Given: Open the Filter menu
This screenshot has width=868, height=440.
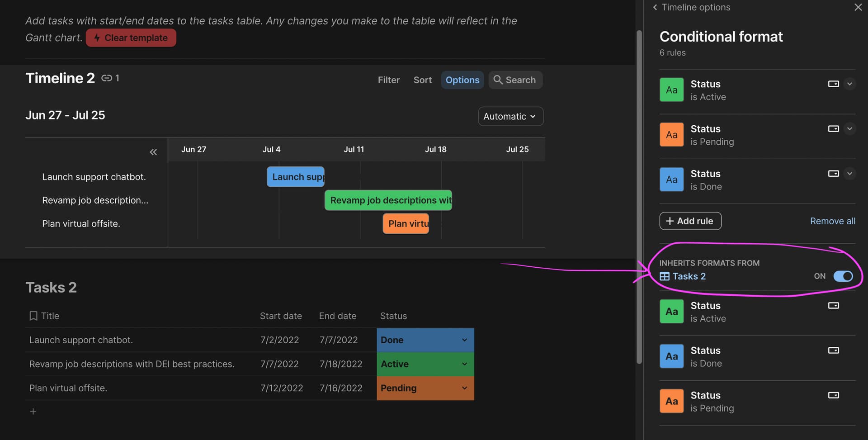Looking at the screenshot, I should pyautogui.click(x=389, y=80).
